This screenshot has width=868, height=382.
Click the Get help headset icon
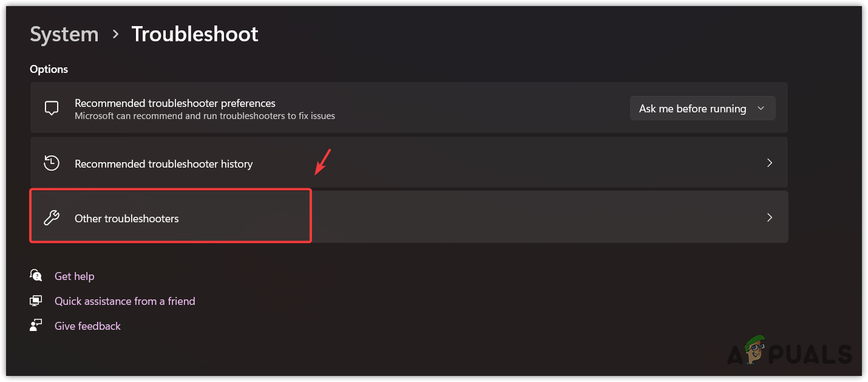tap(36, 276)
